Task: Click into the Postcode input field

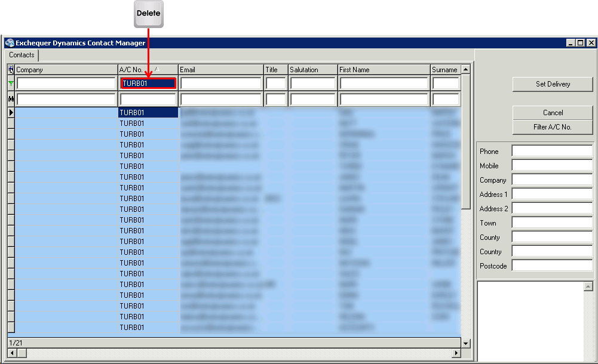Action: [552, 266]
